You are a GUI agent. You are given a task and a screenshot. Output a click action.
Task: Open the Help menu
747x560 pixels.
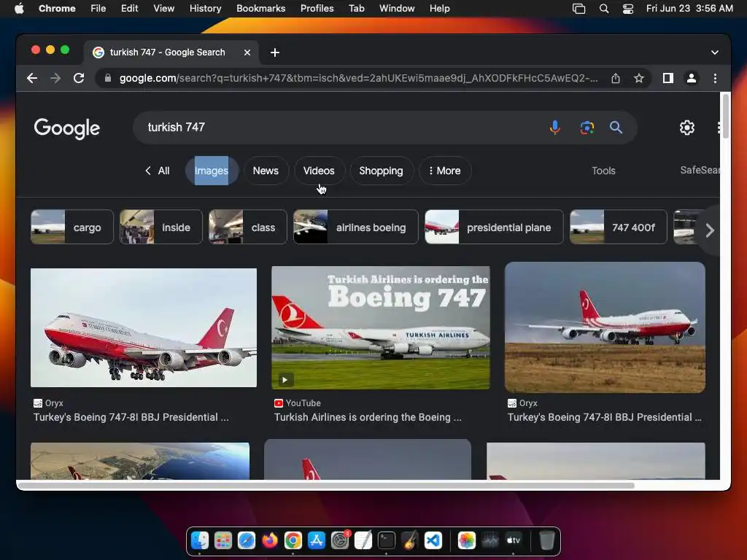click(439, 9)
